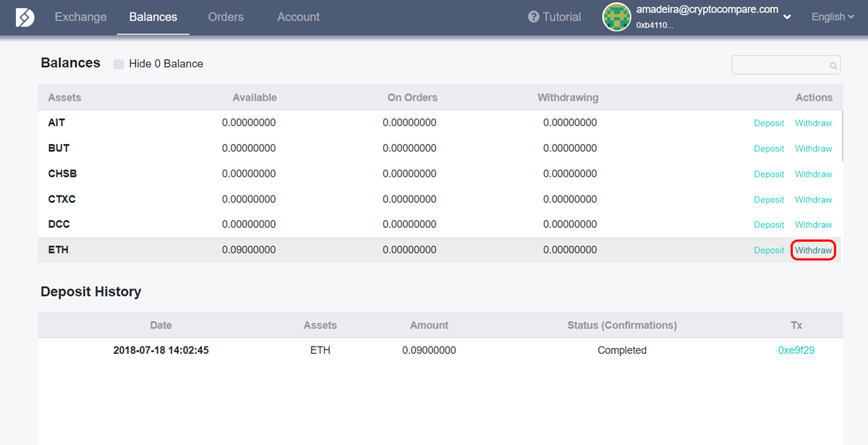Click Deposit for DCC
The width and height of the screenshot is (868, 445).
click(769, 224)
